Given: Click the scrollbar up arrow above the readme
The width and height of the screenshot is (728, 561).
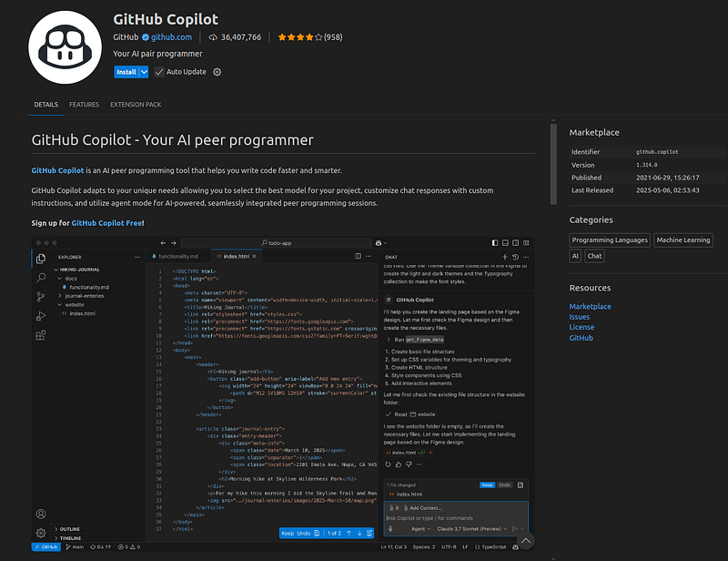Looking at the screenshot, I should pos(553,121).
